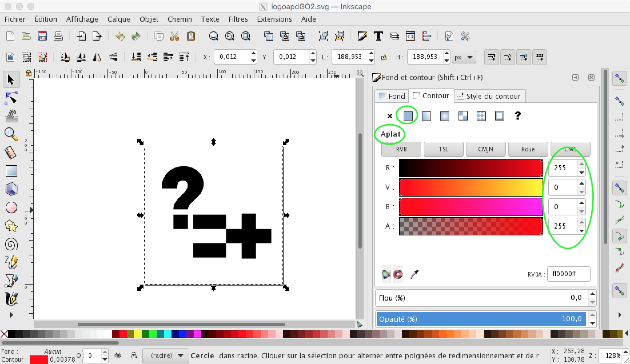
Task: Click the red channel R slider
Action: point(471,168)
